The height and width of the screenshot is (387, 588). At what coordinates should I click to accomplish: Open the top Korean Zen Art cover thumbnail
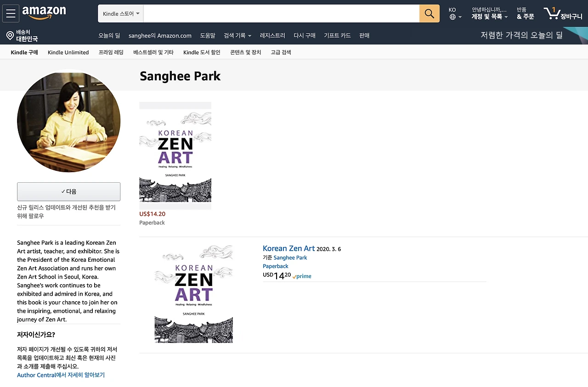point(175,156)
